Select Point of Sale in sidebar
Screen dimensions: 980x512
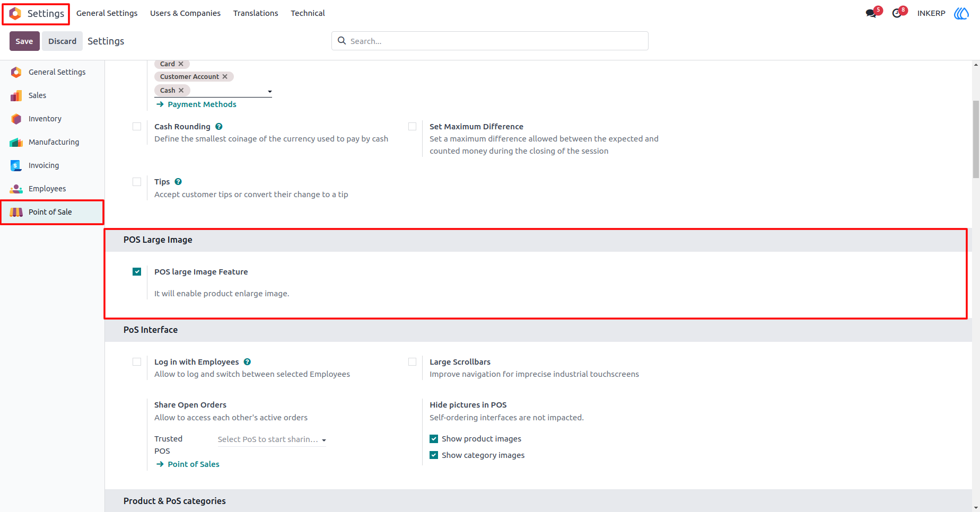[x=52, y=212]
